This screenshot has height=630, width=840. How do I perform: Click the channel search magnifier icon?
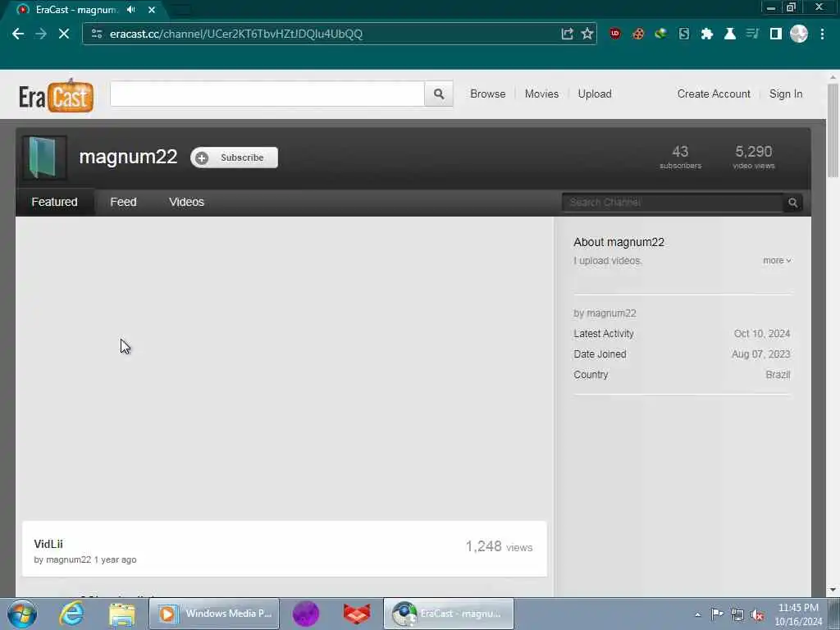click(793, 203)
